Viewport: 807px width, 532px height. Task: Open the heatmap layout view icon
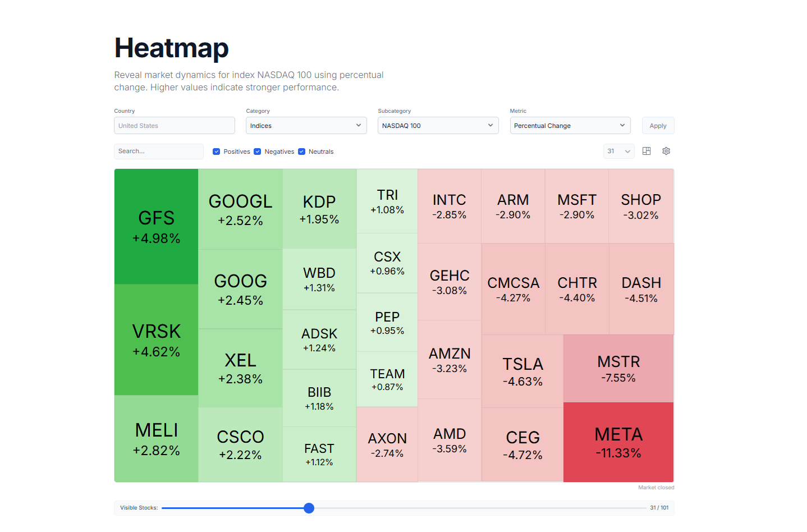[646, 151]
